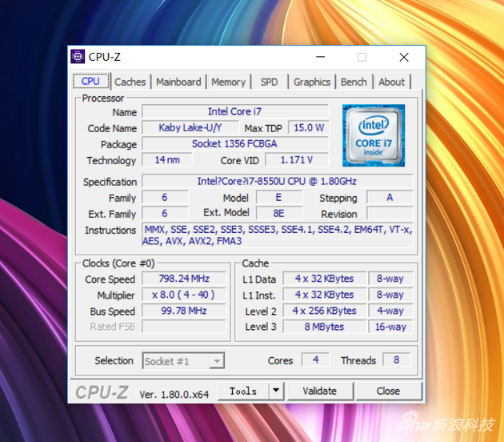504x442 pixels.
Task: Click the Specification field i7-8550U text
Action: (277, 181)
